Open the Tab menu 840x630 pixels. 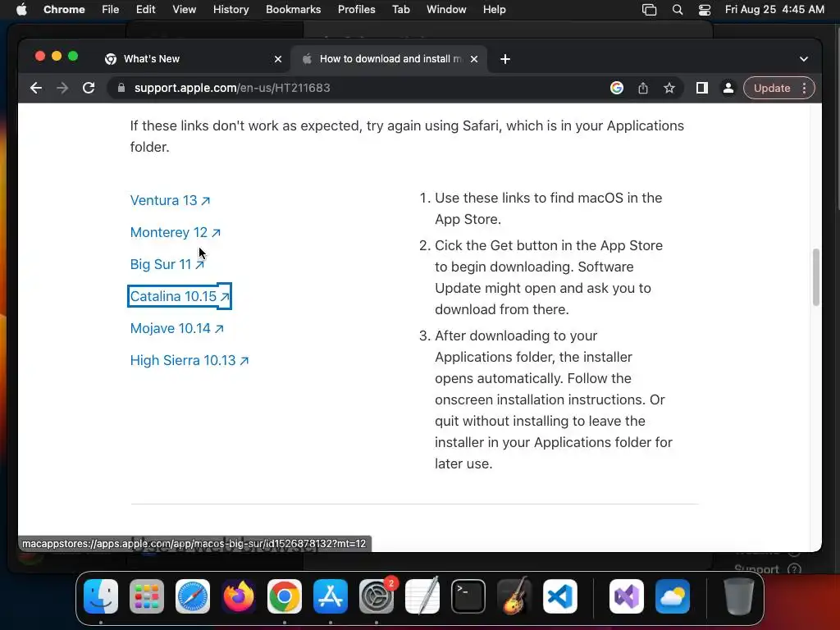point(400,10)
